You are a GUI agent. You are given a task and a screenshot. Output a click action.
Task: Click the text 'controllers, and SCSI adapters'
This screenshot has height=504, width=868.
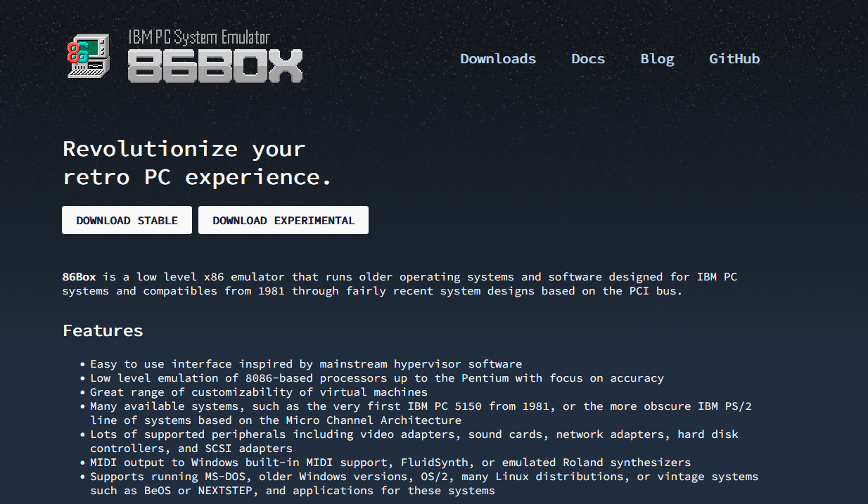[191, 448]
